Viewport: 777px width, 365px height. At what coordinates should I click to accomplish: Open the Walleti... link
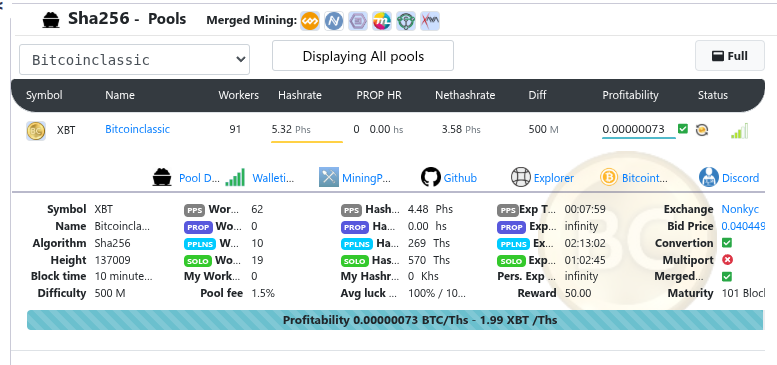click(x=273, y=178)
